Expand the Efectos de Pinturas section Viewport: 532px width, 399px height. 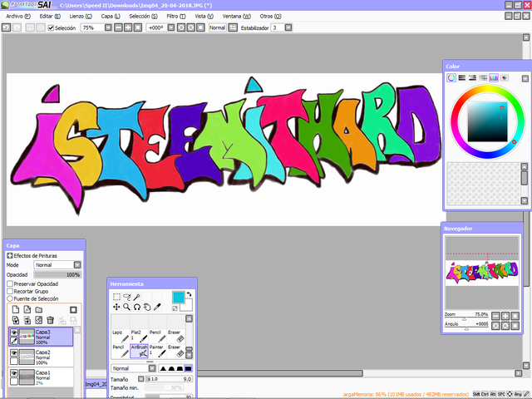pos(10,255)
